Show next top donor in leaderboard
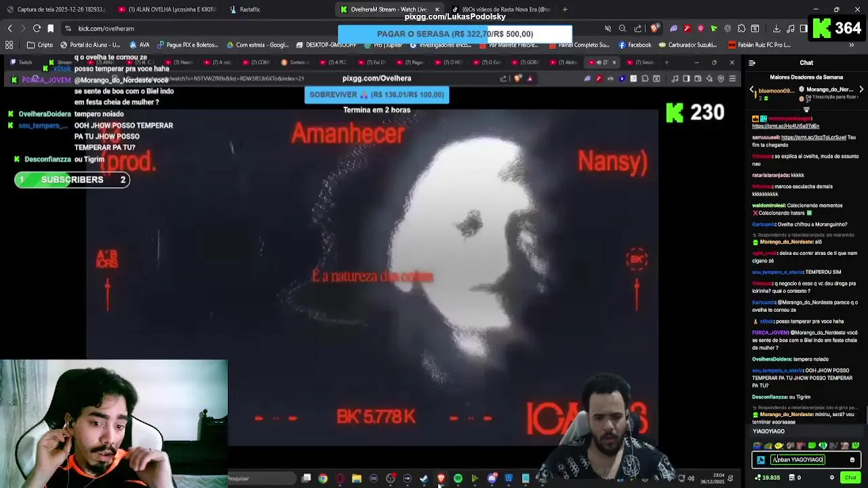 point(861,89)
